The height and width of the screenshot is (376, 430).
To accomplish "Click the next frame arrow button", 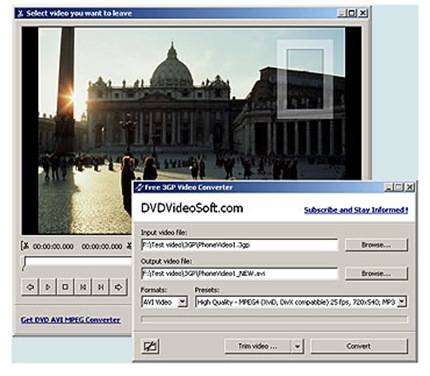I will 118,287.
